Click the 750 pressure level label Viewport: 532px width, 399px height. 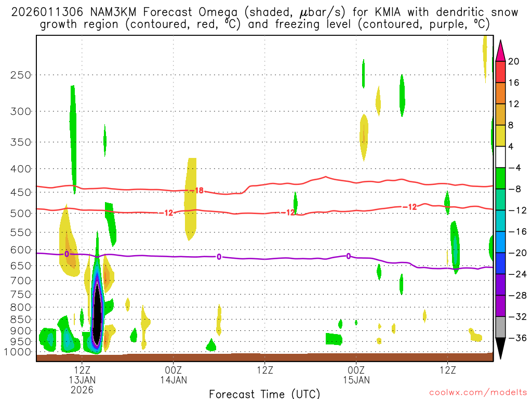click(21, 295)
